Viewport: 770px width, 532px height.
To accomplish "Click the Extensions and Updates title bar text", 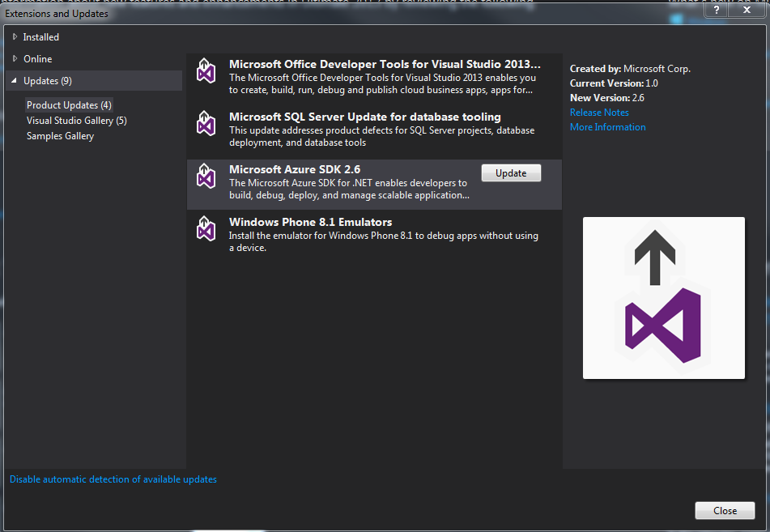I will pyautogui.click(x=57, y=13).
